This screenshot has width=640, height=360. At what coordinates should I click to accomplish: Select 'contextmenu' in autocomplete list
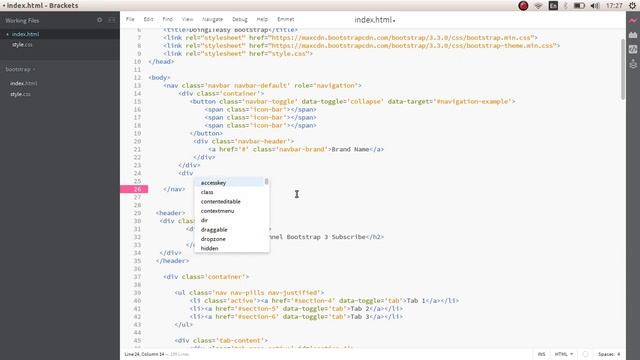[x=229, y=211]
